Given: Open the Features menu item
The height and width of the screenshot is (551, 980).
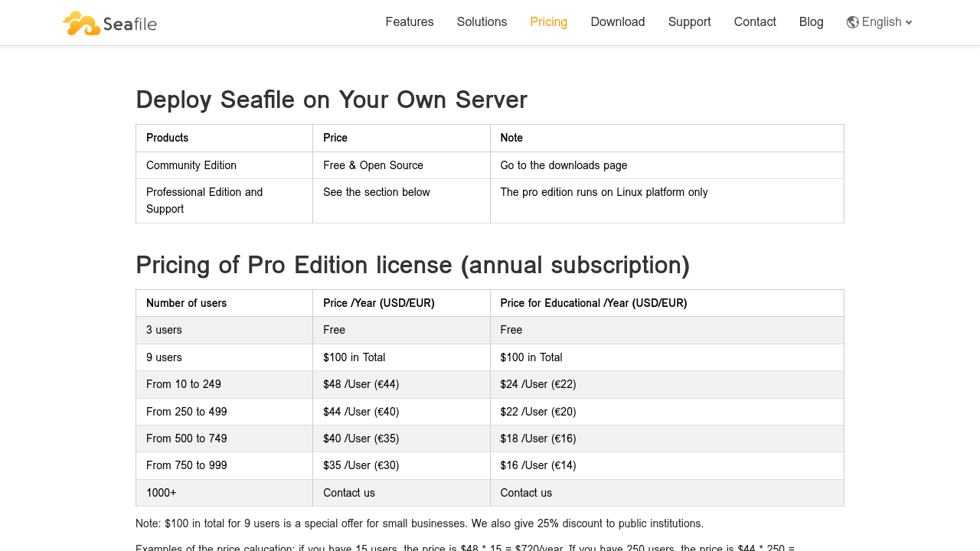Looking at the screenshot, I should point(409,22).
